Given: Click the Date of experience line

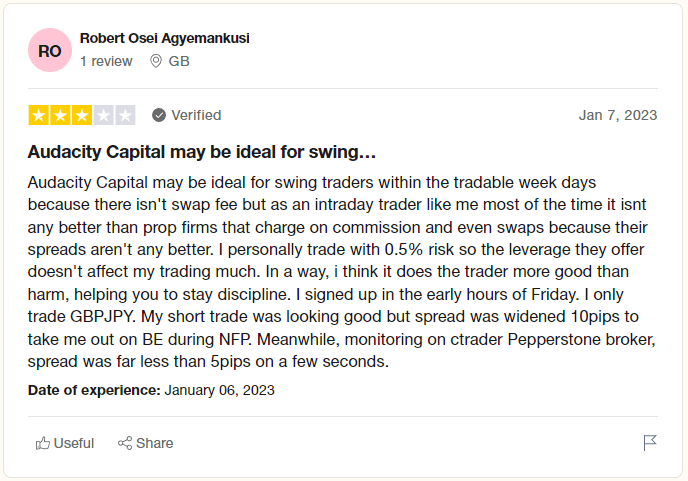Looking at the screenshot, I should (151, 390).
